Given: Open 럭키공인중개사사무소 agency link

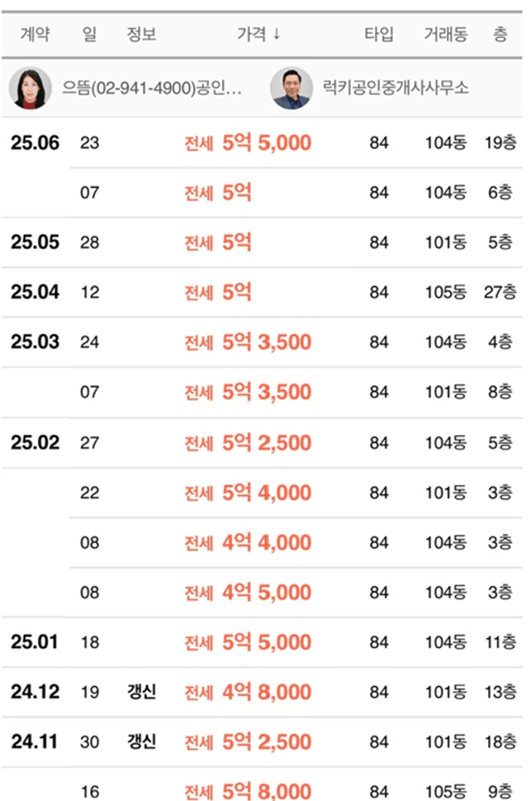Looking at the screenshot, I should coord(396,88).
